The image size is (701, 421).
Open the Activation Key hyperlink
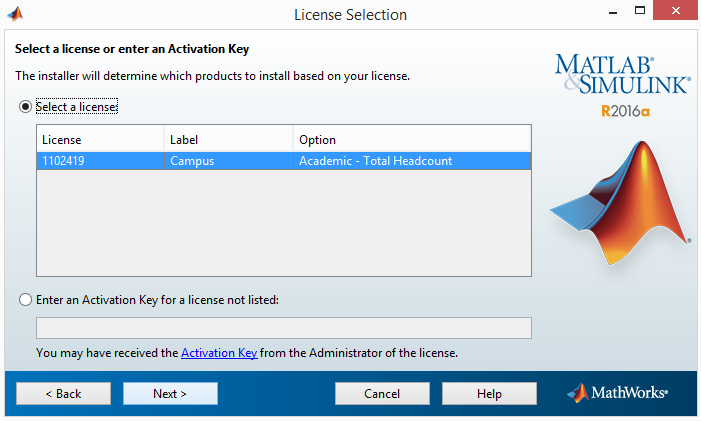pyautogui.click(x=219, y=353)
